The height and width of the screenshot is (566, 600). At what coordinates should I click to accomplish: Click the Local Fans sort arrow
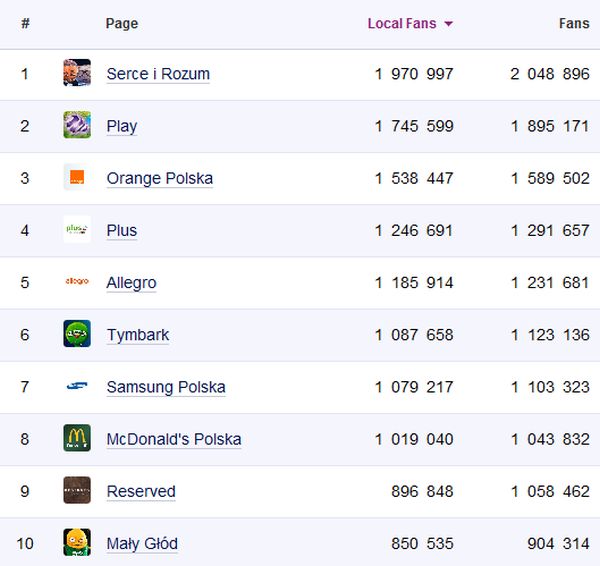[448, 24]
